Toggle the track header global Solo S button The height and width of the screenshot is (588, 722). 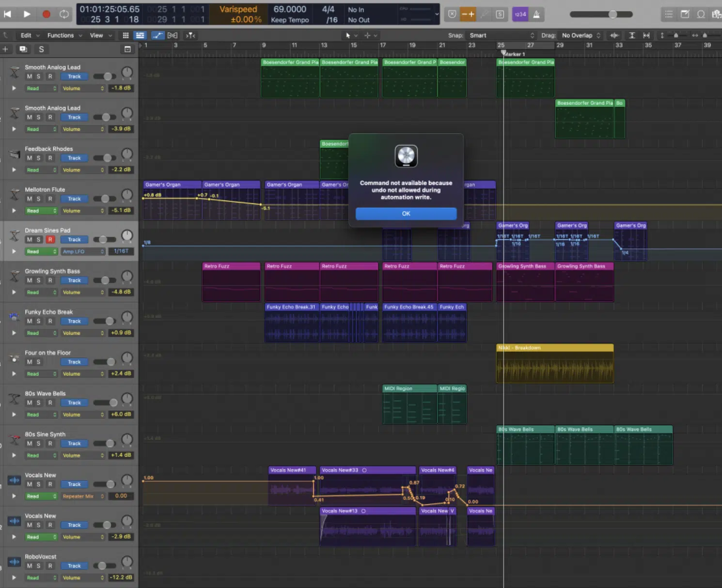click(x=41, y=49)
